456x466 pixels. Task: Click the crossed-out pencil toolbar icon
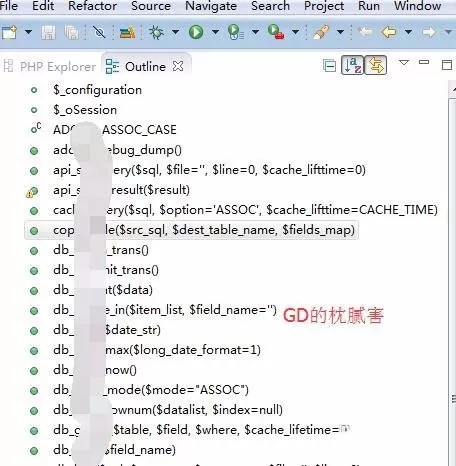(99, 32)
